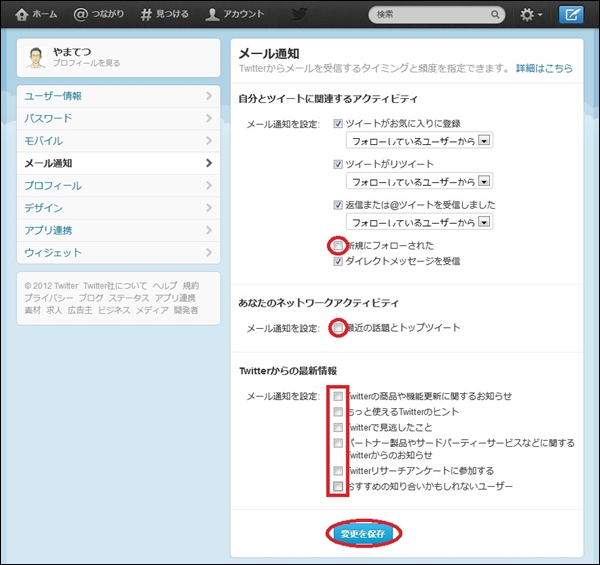Viewport: 600px width, 565px height.
Task: Click the Twitter bird logo in top bar
Action: pos(299,15)
